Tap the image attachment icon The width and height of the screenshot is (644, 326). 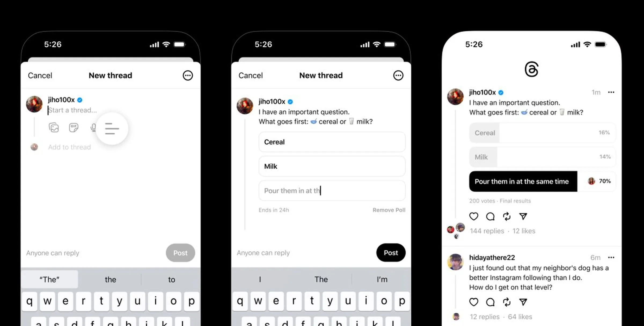(x=54, y=127)
